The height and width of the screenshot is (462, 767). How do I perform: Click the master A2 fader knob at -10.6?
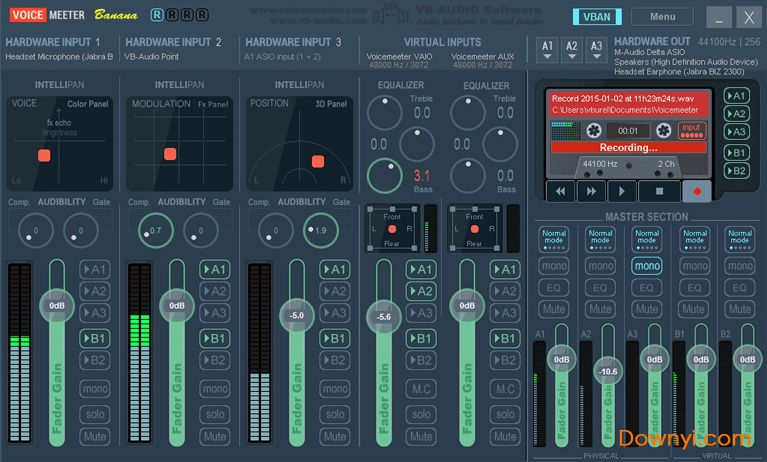click(607, 371)
